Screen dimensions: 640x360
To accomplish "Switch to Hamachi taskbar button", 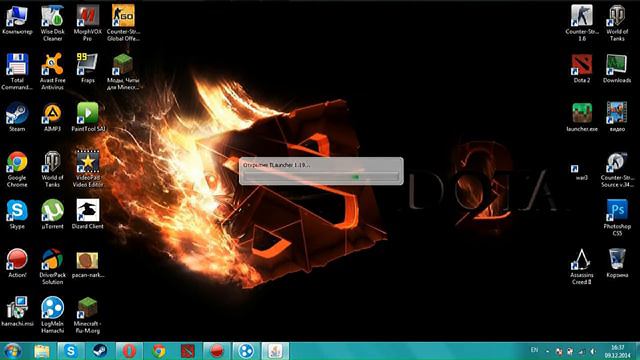I will click(246, 351).
